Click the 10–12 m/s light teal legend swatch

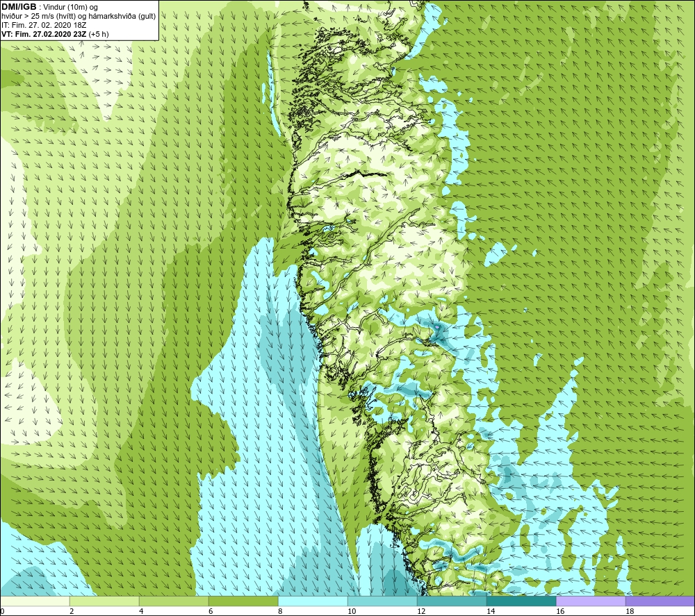point(382,601)
